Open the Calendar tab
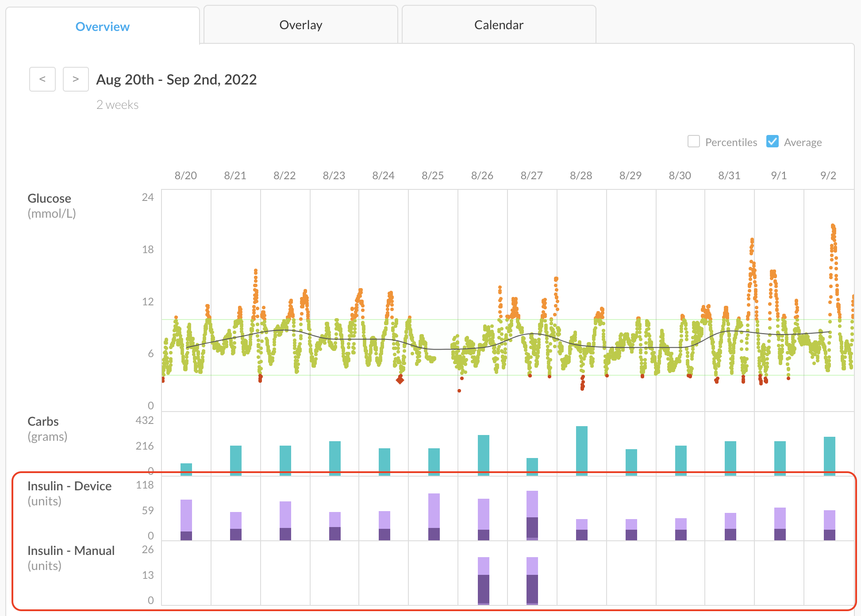Viewport: 861px width, 616px height. 498,25
